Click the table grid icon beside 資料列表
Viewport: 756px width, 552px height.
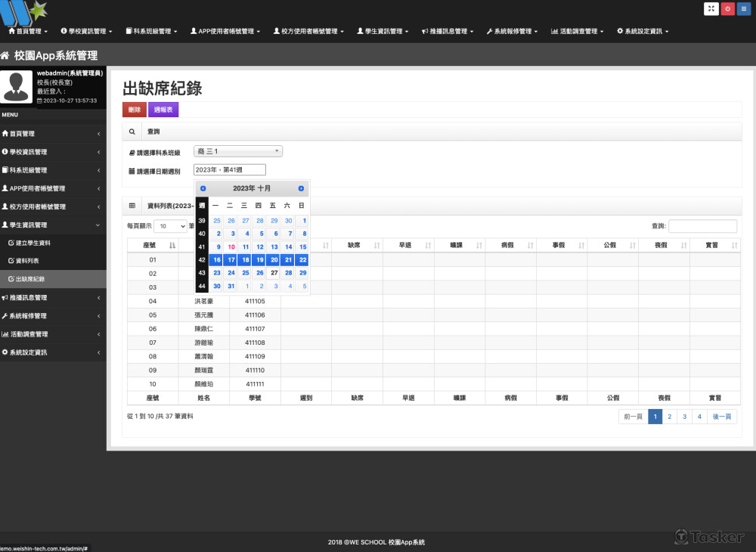132,206
